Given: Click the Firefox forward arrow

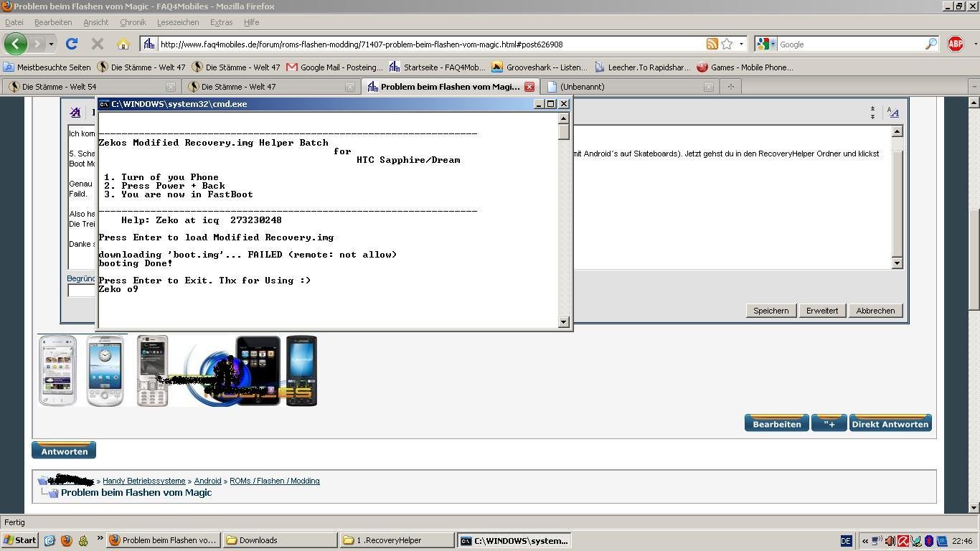Looking at the screenshot, I should (36, 44).
